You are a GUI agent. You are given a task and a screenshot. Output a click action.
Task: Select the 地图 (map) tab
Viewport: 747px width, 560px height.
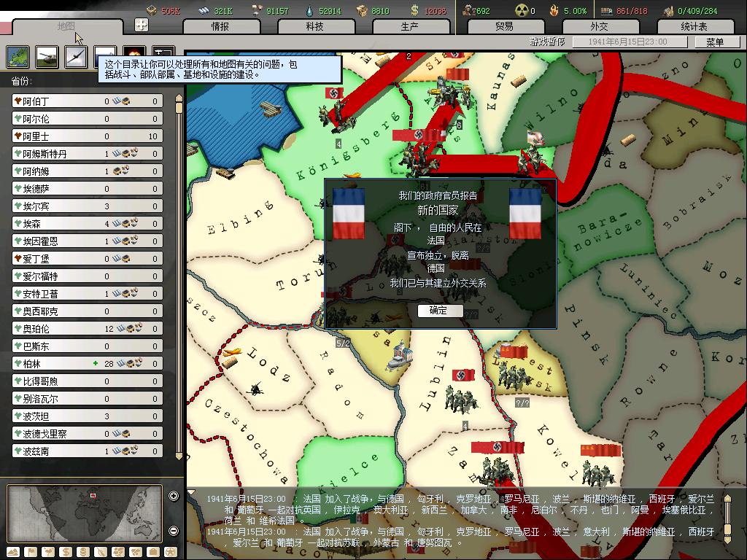click(66, 27)
